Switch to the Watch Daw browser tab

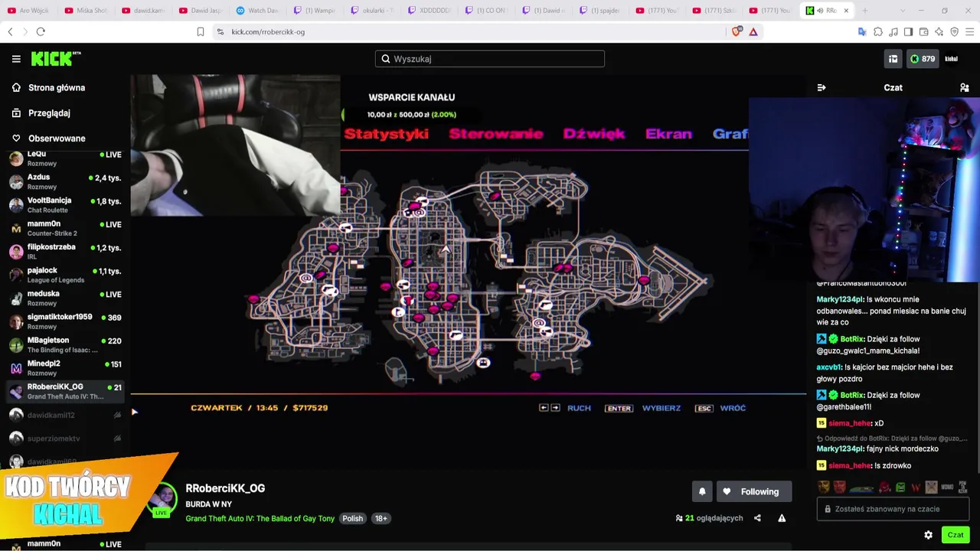(x=259, y=11)
